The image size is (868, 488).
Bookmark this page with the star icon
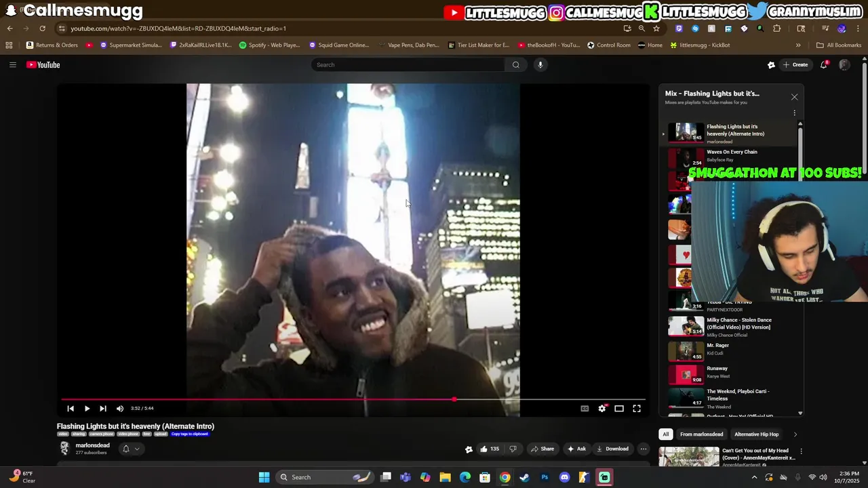(656, 28)
